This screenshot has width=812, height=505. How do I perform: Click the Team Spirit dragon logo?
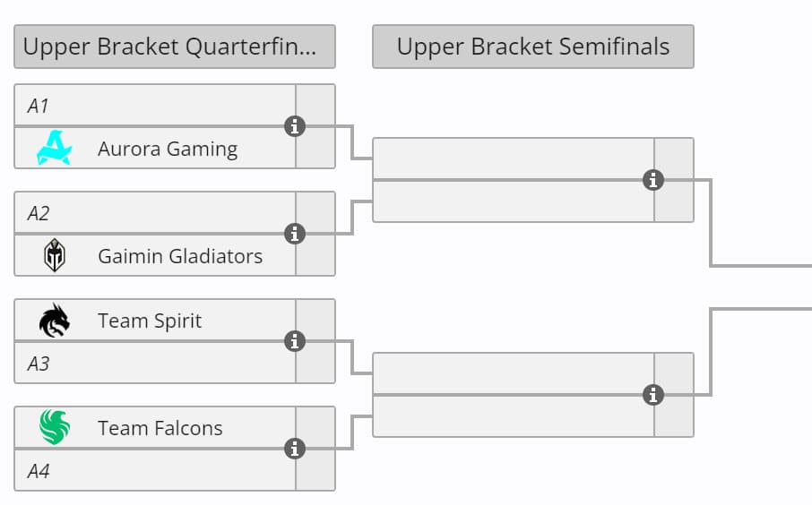(55, 321)
